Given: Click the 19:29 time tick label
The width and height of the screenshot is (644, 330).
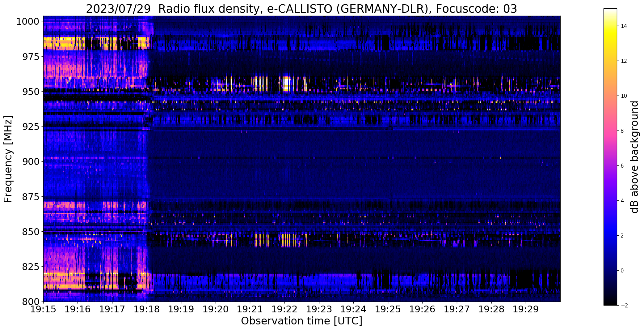Looking at the screenshot, I should [x=526, y=309].
